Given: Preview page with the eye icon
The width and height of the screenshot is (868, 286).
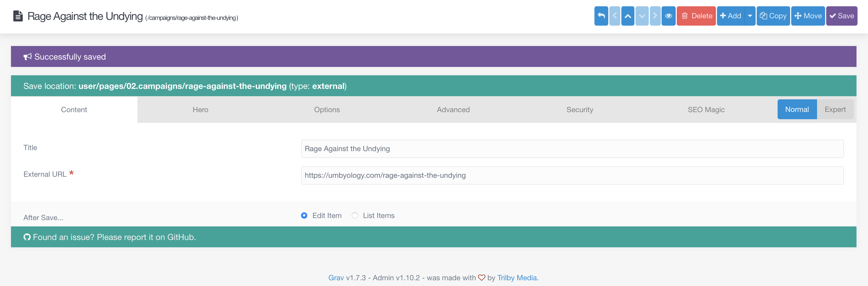Looking at the screenshot, I should point(669,16).
